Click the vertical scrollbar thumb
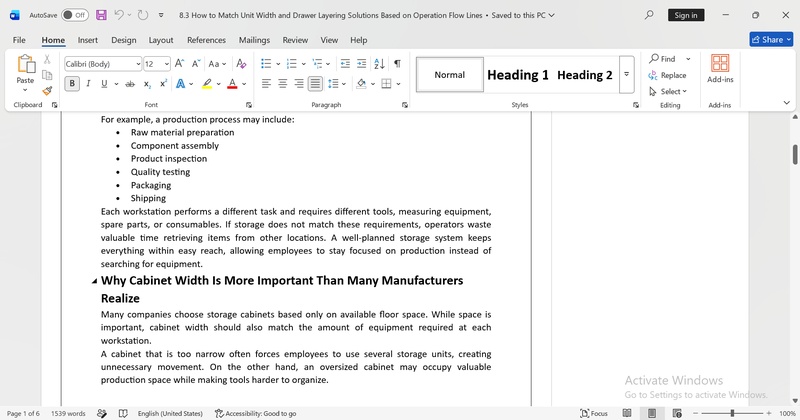800x420 pixels. coord(795,155)
